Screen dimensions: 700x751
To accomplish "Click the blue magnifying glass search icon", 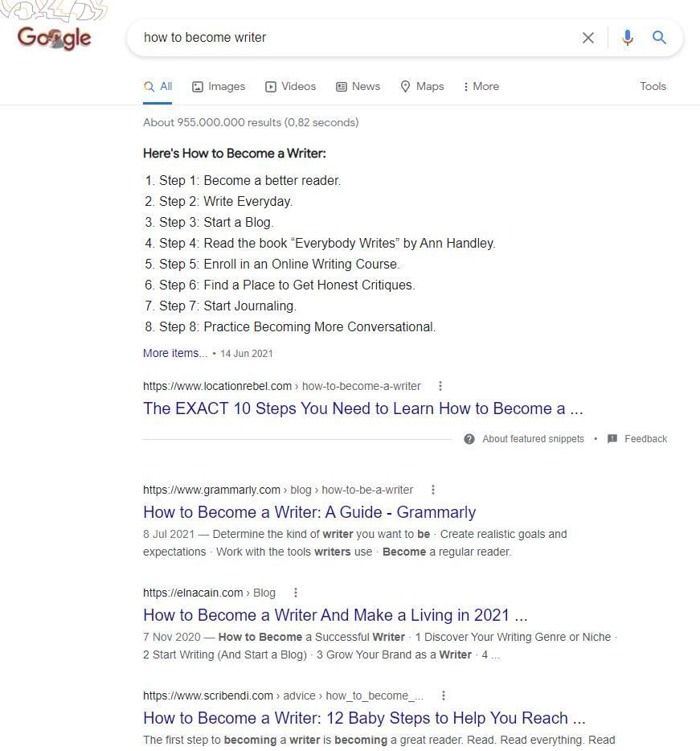I will (659, 37).
